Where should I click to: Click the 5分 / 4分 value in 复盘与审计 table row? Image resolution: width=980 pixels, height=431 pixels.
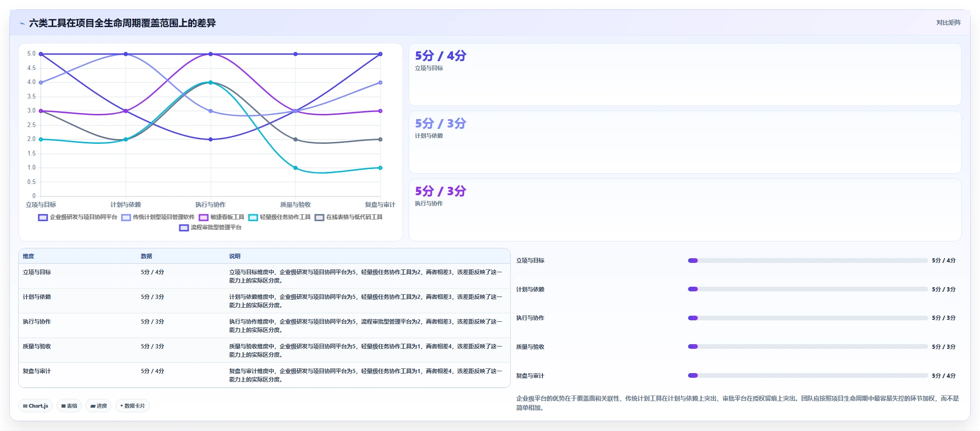(153, 371)
